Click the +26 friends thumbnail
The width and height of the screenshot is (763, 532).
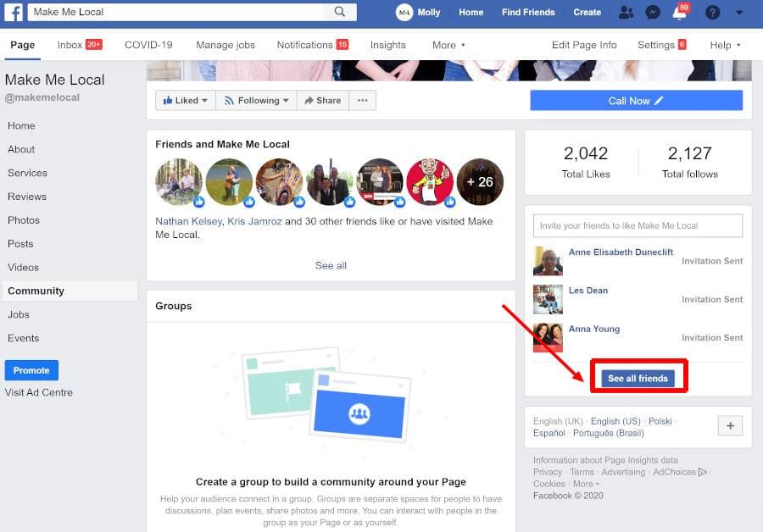click(x=480, y=182)
